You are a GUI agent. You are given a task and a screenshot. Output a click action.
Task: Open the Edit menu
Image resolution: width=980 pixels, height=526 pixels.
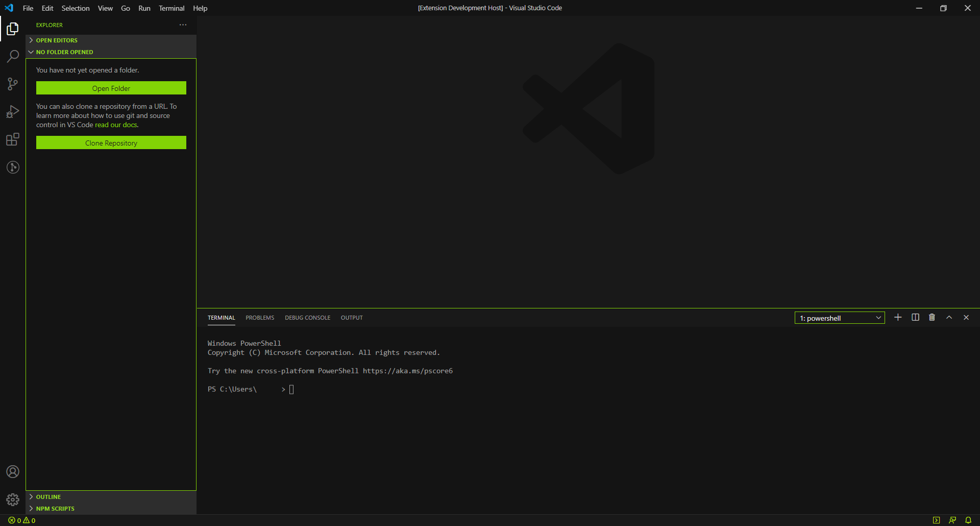tap(47, 8)
